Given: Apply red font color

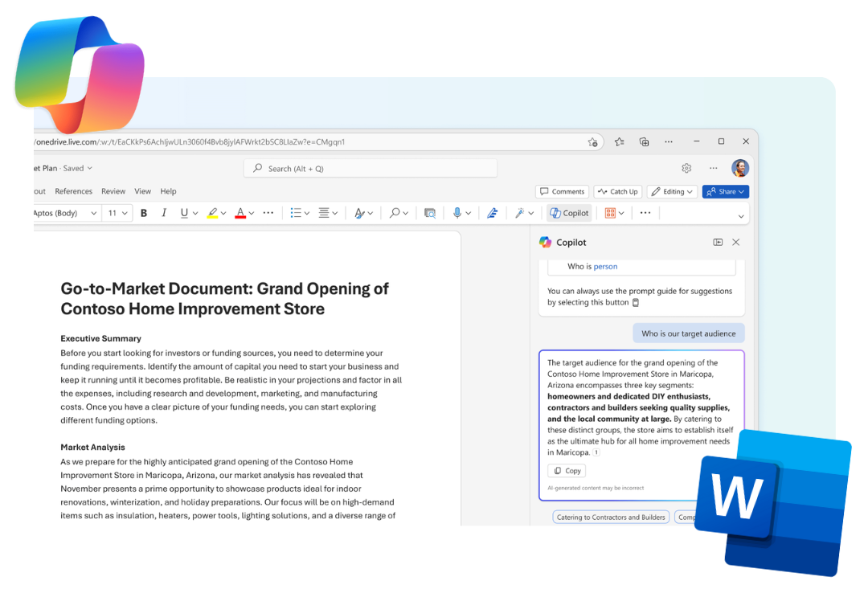Looking at the screenshot, I should point(240,213).
